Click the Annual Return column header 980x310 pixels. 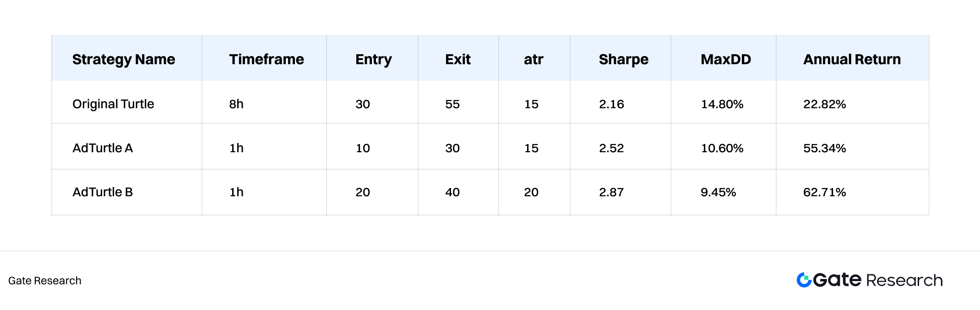pos(852,59)
